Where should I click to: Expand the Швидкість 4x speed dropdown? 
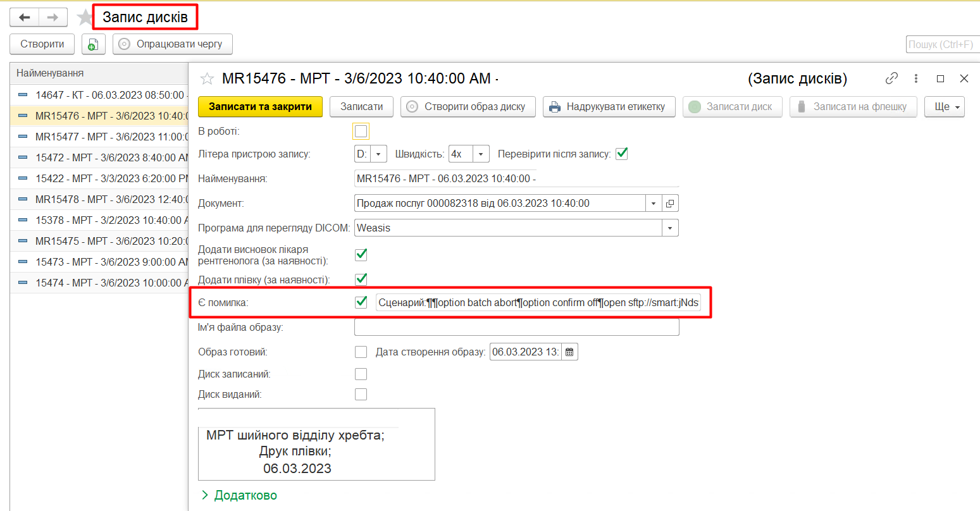[481, 154]
